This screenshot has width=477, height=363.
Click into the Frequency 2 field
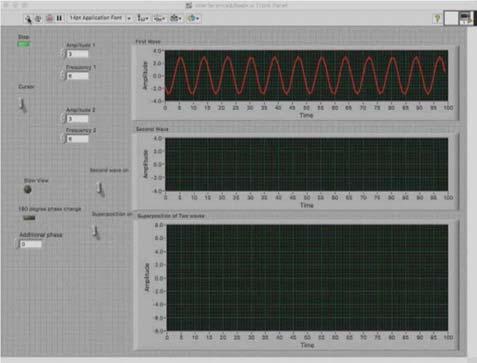[x=78, y=139]
